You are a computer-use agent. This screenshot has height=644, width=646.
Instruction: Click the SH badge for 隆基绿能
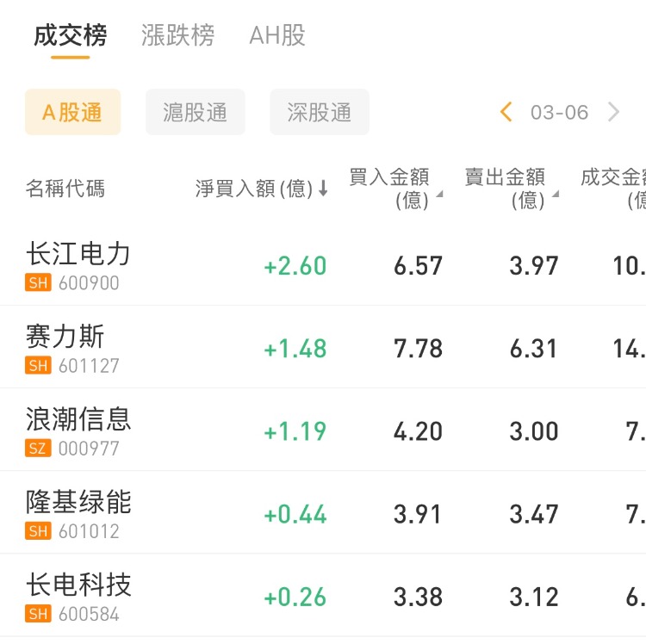pyautogui.click(x=39, y=531)
